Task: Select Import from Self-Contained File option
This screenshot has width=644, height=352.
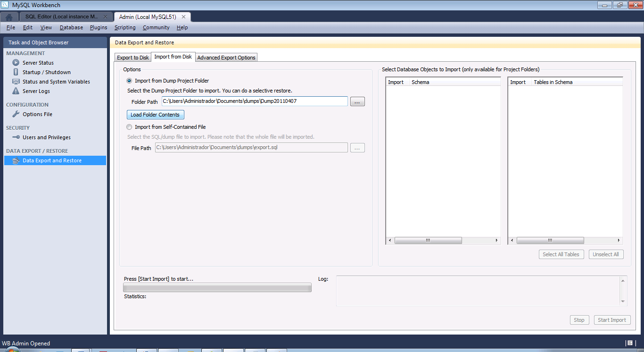Action: (129, 127)
